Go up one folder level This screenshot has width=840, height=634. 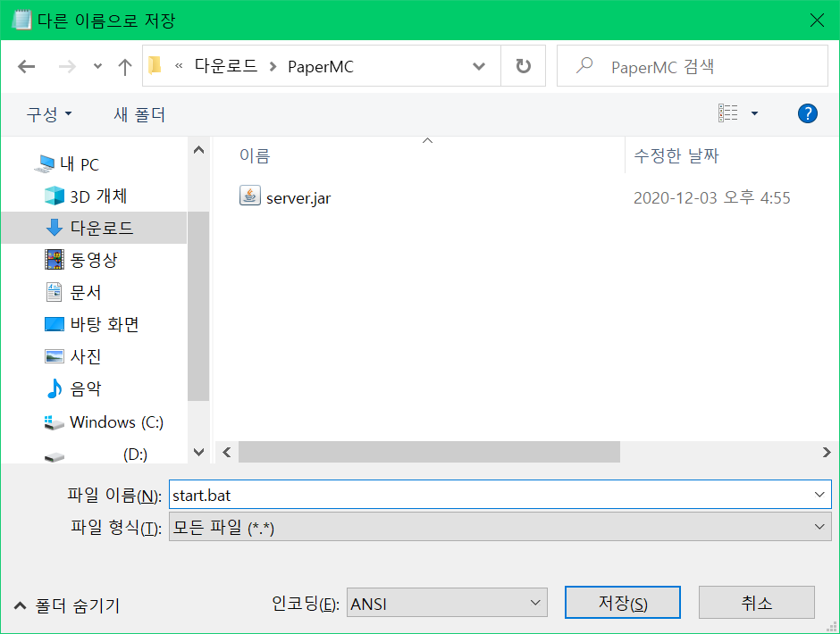pos(125,67)
